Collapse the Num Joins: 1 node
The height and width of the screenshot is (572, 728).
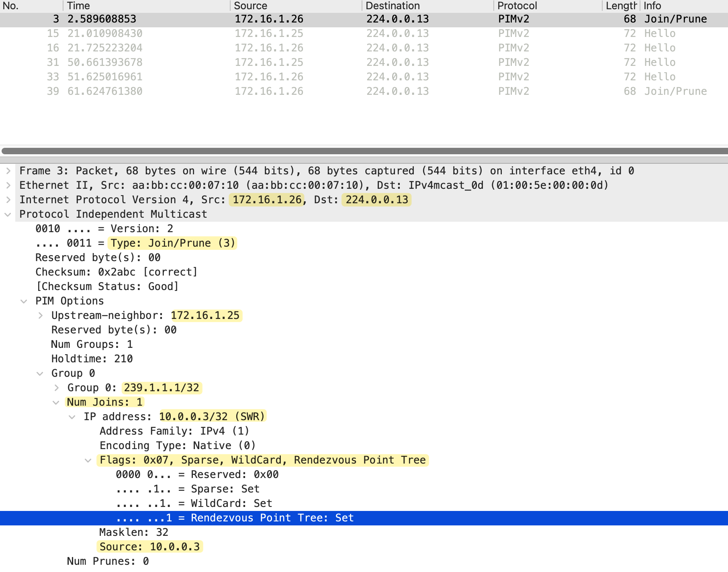click(56, 402)
